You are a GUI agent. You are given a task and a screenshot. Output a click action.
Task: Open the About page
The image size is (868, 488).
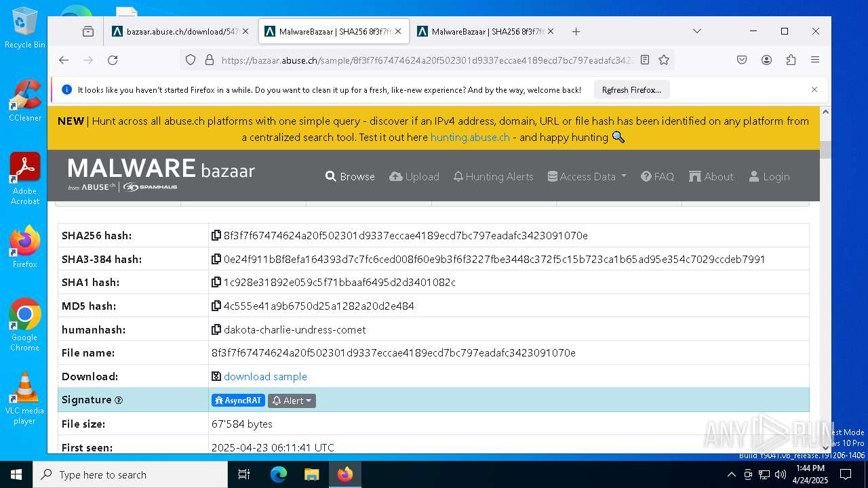pos(711,176)
